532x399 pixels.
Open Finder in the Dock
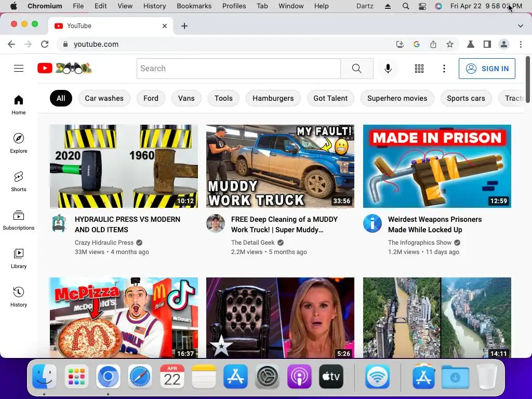pos(44,377)
